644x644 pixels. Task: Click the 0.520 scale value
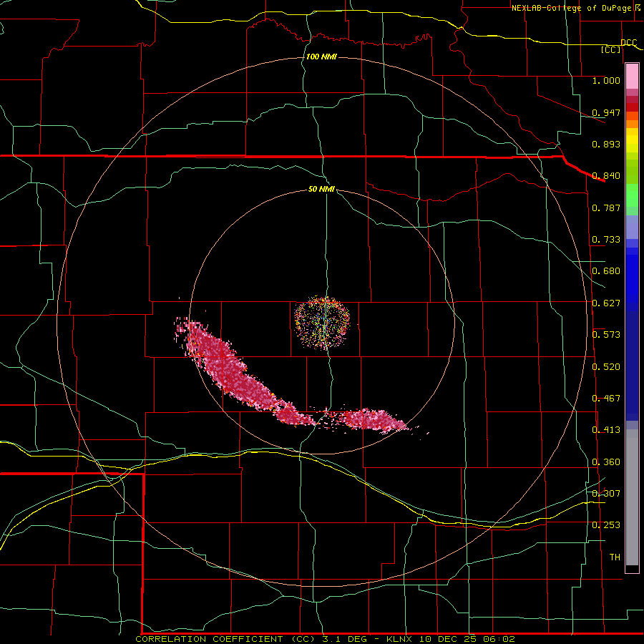[606, 366]
